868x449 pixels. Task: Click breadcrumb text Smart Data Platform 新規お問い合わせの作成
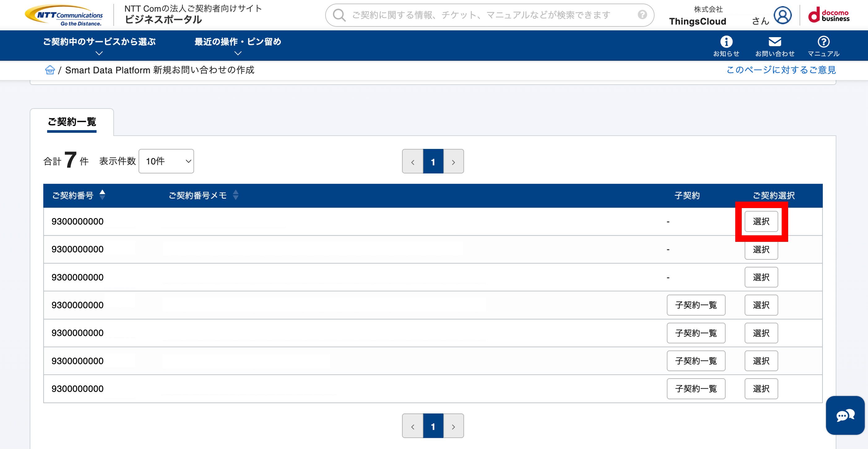point(159,70)
